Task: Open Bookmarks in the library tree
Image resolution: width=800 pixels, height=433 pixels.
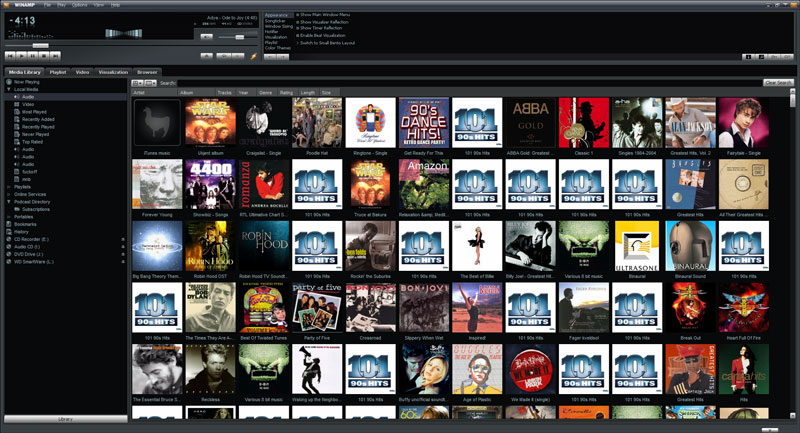Action: point(25,224)
